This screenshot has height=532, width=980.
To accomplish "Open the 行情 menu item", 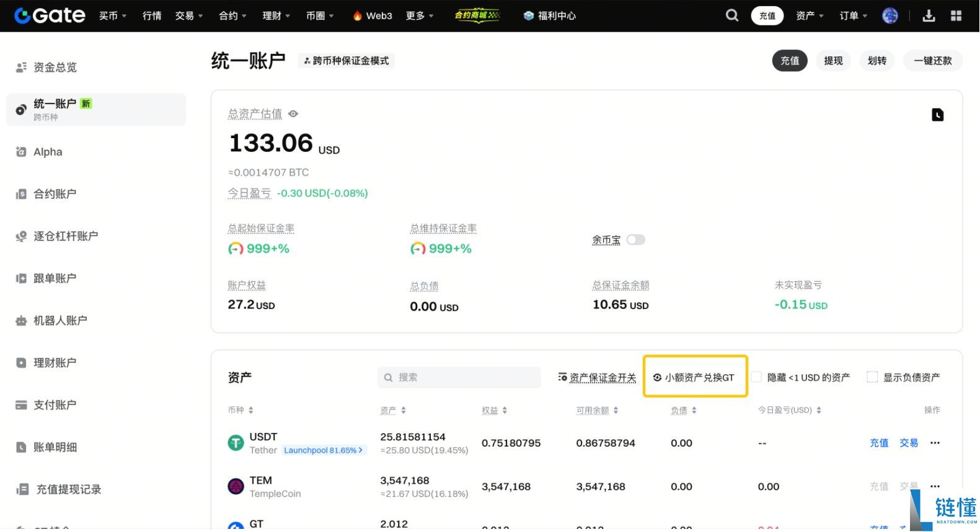I will (152, 15).
